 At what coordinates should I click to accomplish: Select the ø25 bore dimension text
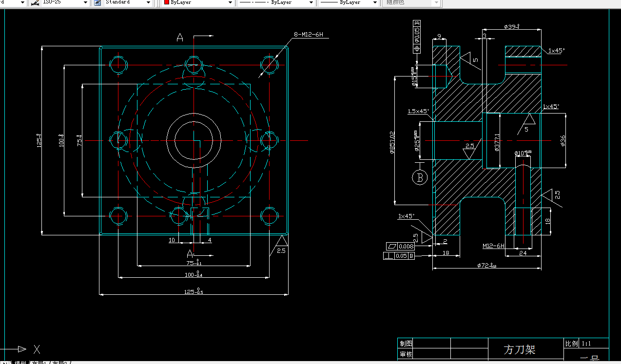point(417,141)
